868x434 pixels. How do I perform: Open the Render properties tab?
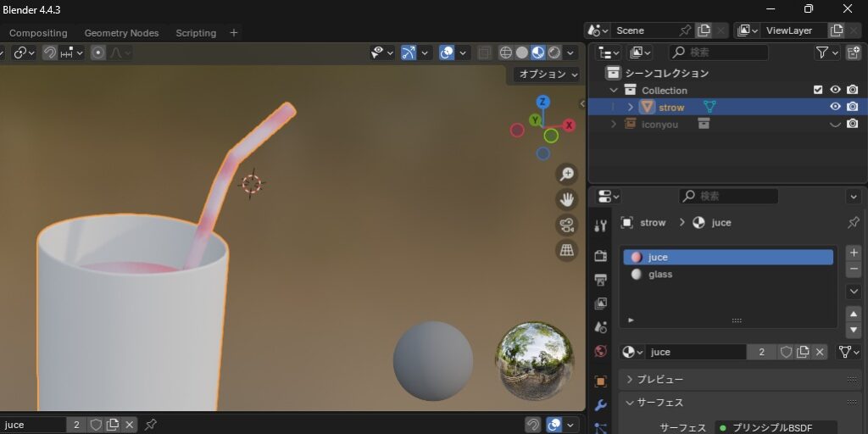(601, 255)
